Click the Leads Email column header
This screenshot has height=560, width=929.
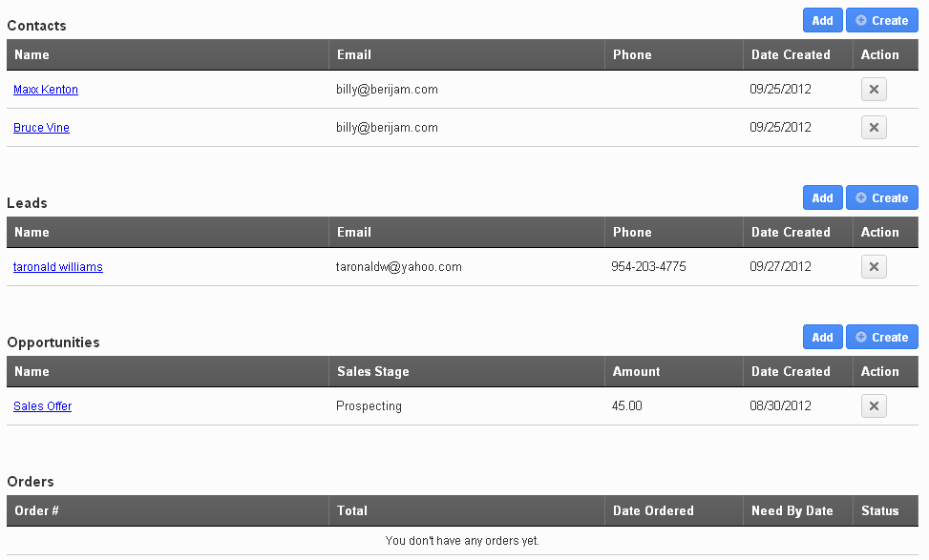(x=354, y=233)
